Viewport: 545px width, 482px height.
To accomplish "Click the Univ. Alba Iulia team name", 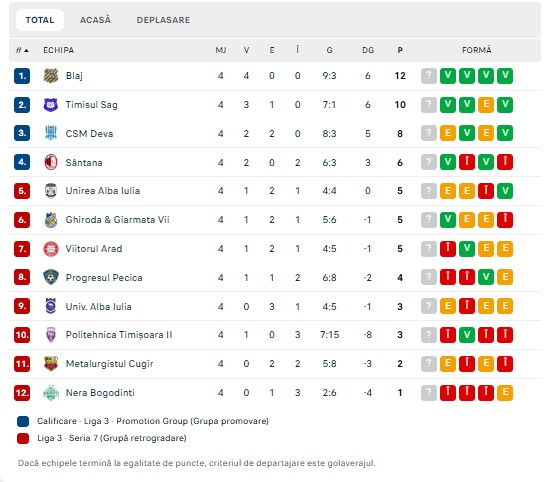I will coord(99,307).
